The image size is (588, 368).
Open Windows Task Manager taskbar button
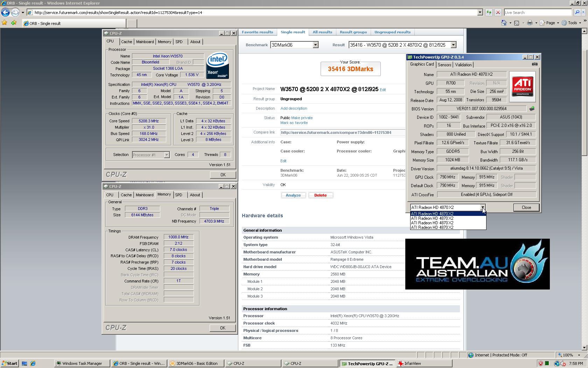pyautogui.click(x=82, y=363)
